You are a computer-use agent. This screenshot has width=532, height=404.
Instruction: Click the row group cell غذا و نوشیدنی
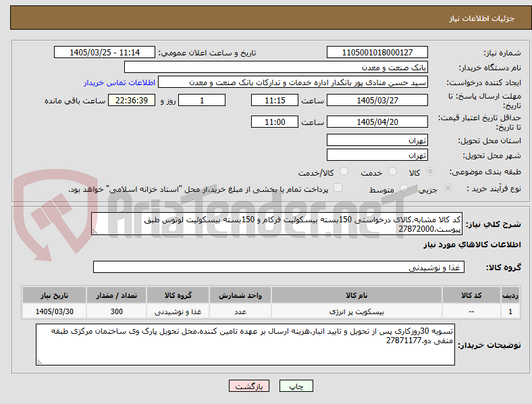point(178,311)
